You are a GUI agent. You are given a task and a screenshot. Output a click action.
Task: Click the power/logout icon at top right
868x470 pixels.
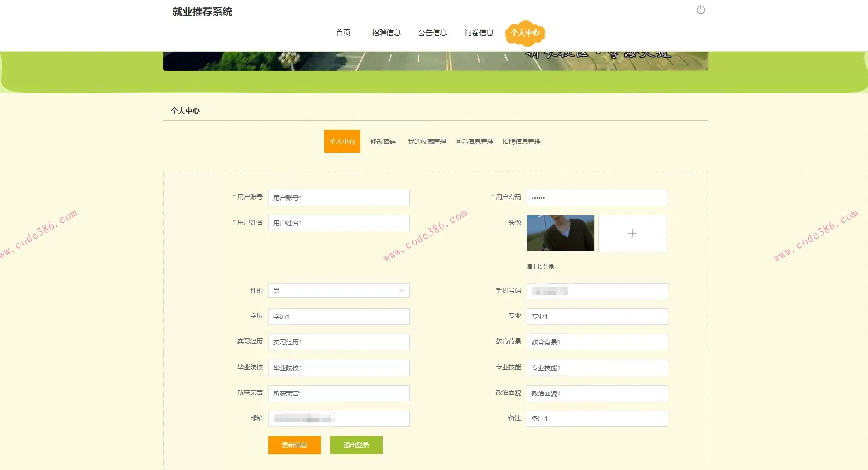(700, 9)
